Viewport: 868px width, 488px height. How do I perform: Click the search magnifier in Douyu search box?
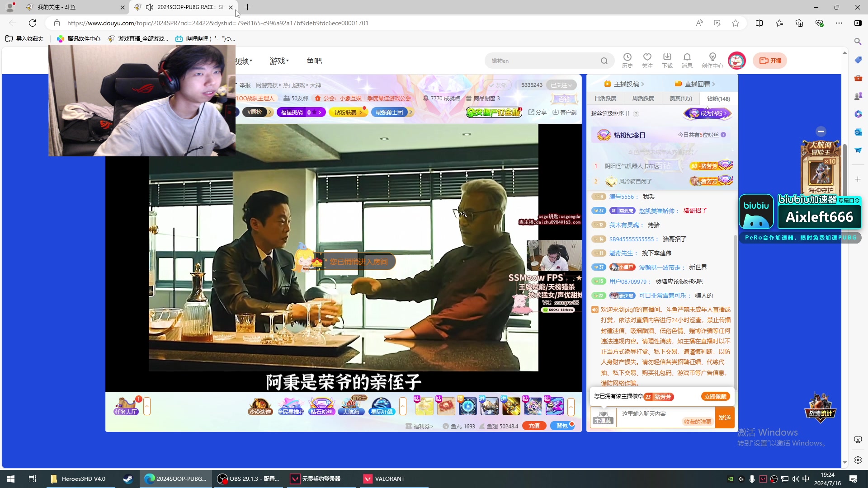click(604, 61)
